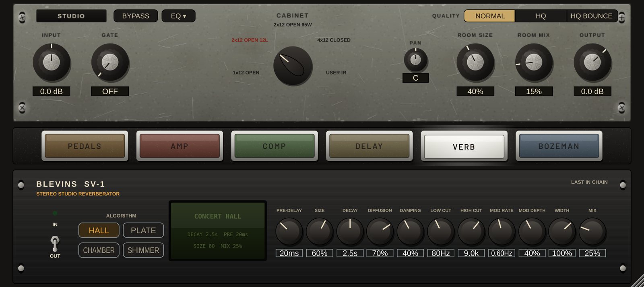
Task: Click the LOW CUT 80Hz value
Action: pos(441,253)
